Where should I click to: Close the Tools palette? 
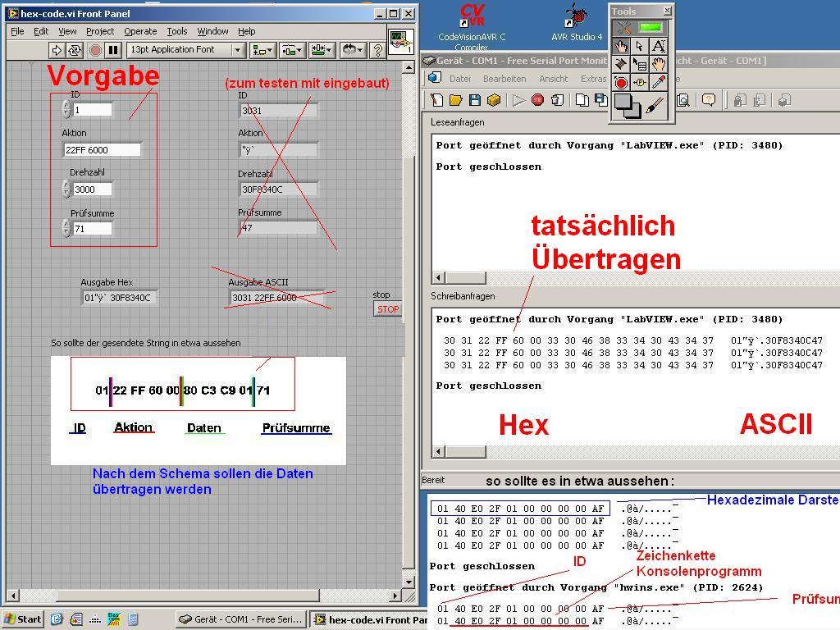pos(667,11)
